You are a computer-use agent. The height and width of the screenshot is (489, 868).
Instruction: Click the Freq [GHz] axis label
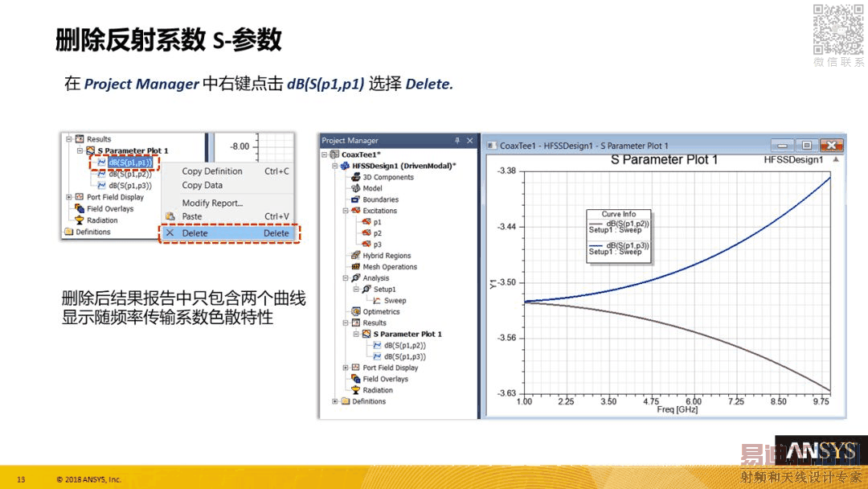[x=677, y=409]
